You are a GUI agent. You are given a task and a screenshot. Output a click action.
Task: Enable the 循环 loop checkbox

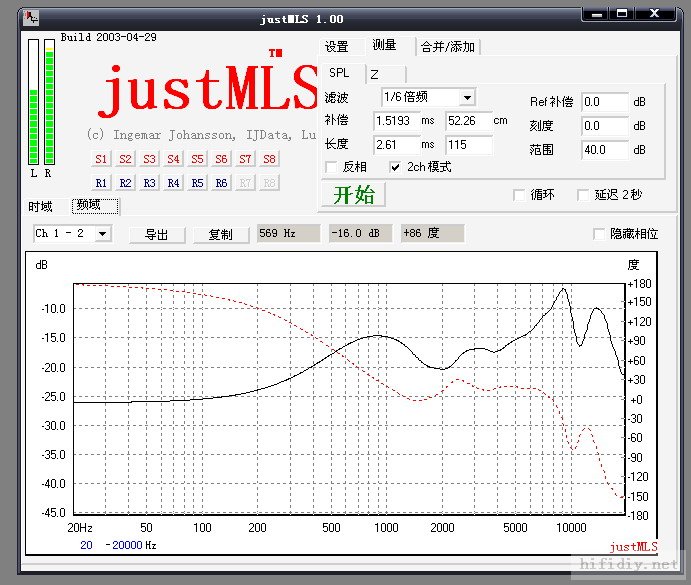[x=519, y=195]
